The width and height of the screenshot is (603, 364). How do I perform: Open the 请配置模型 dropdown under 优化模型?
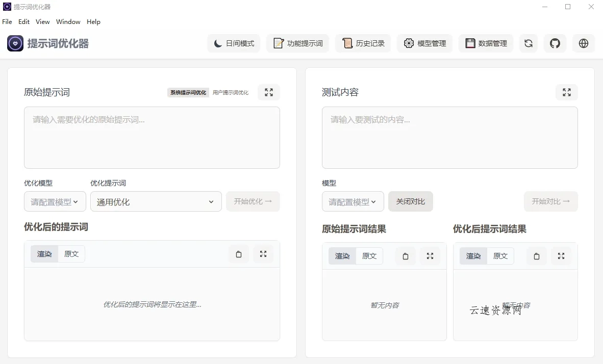55,201
